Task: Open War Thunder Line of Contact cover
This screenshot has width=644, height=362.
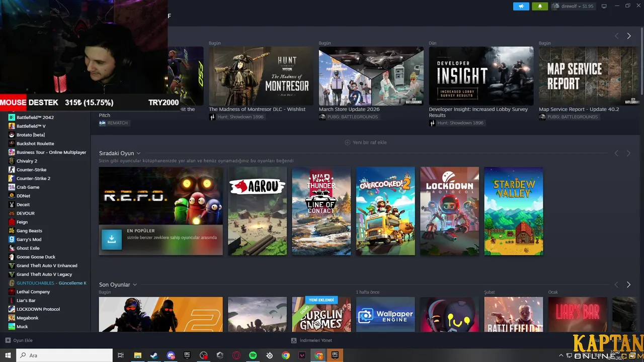Action: point(321,211)
